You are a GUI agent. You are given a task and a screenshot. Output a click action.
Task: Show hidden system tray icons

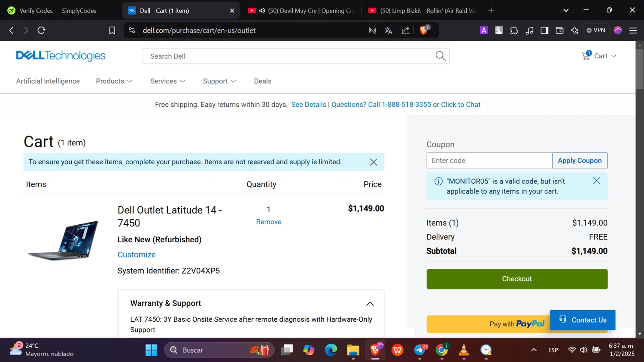pyautogui.click(x=534, y=350)
